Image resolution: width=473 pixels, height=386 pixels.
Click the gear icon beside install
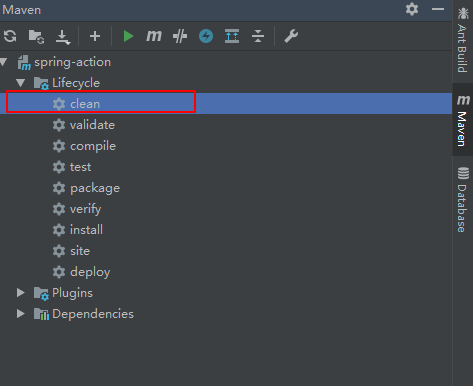59,230
